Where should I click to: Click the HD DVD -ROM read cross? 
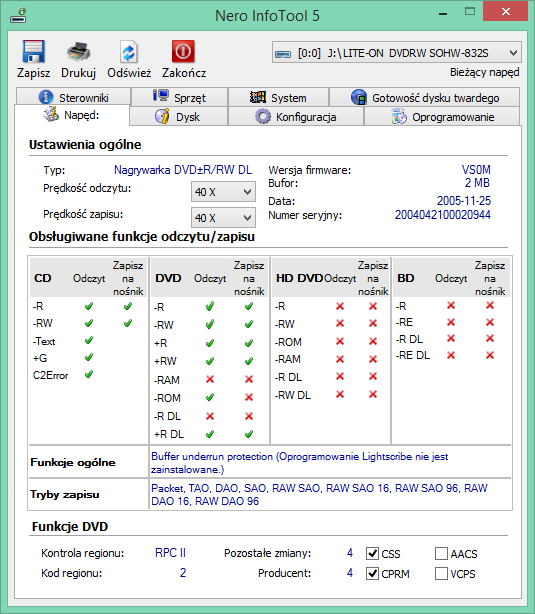pos(340,341)
